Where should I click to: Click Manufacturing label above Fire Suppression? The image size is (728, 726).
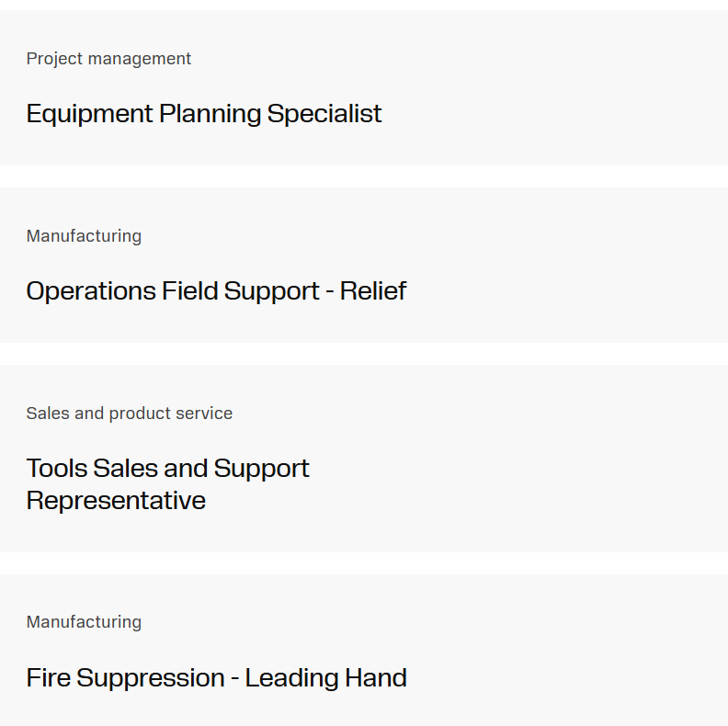coord(84,622)
